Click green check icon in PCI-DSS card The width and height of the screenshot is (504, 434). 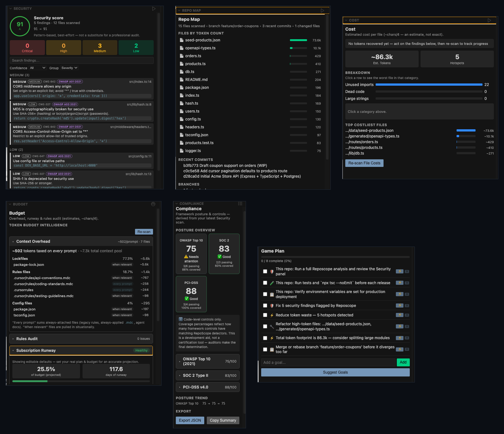click(x=187, y=299)
